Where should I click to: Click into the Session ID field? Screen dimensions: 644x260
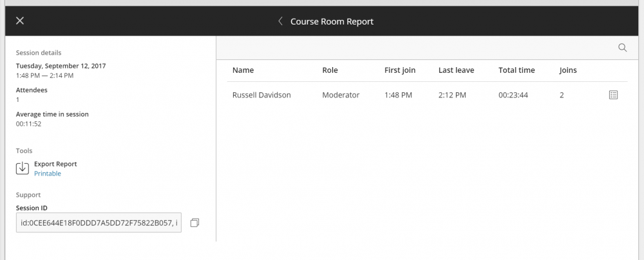pos(99,223)
